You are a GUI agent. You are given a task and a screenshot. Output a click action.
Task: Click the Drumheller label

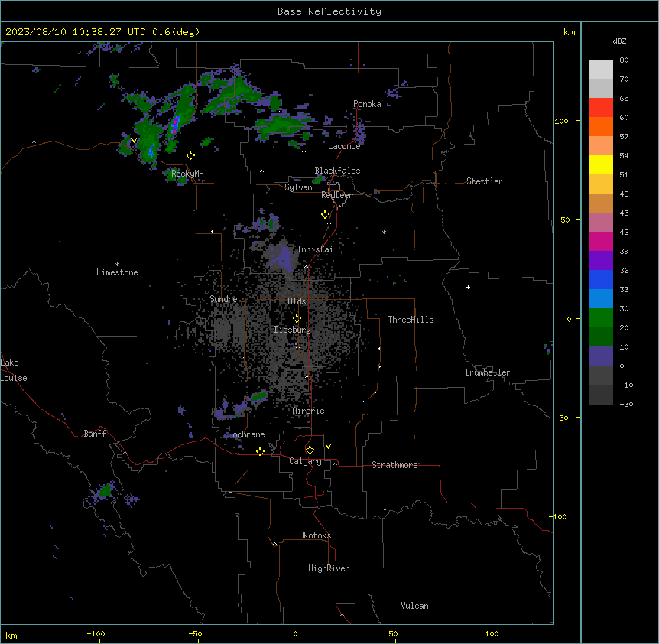point(488,372)
